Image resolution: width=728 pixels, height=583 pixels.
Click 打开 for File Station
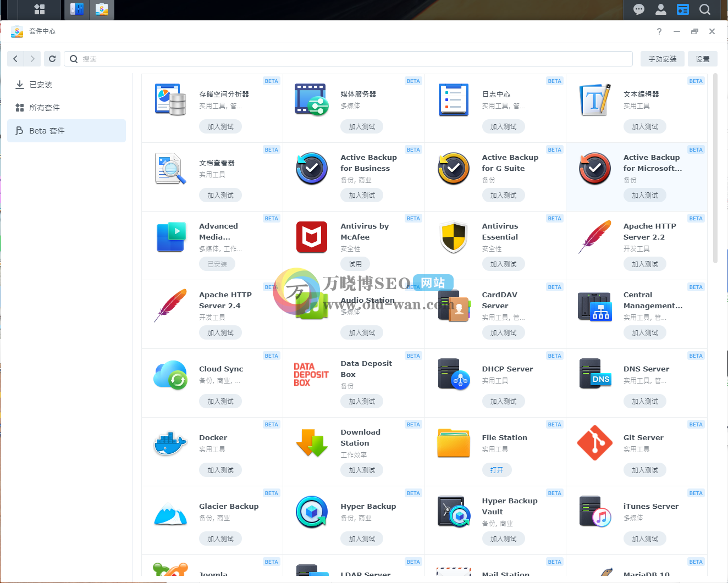[x=497, y=470]
